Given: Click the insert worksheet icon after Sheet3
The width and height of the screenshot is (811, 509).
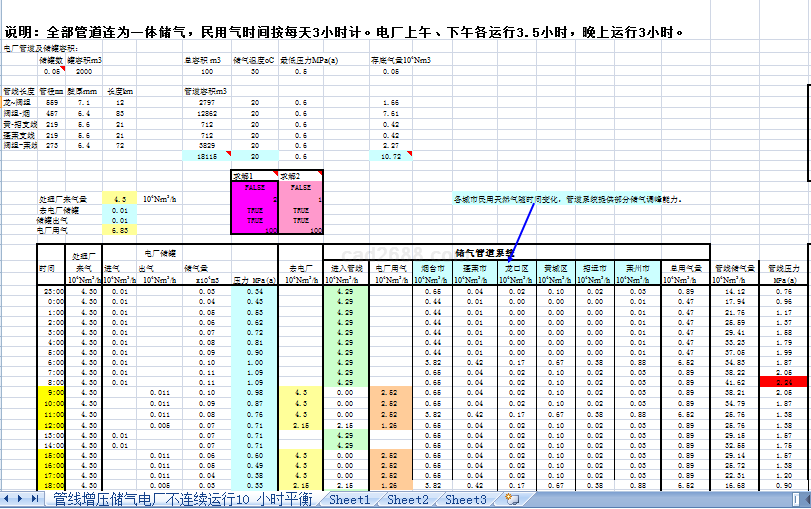Looking at the screenshot, I should [x=512, y=499].
